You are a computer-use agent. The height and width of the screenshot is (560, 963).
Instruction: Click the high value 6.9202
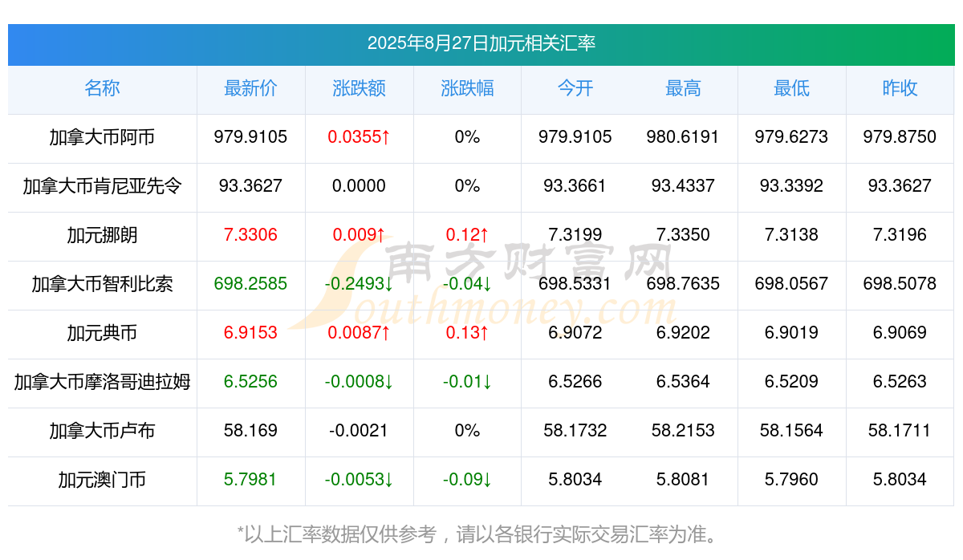coord(683,333)
